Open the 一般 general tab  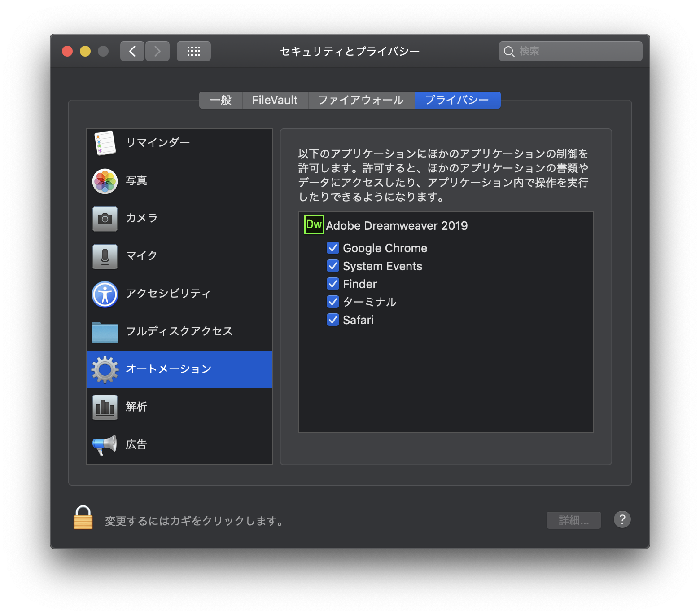pyautogui.click(x=221, y=100)
